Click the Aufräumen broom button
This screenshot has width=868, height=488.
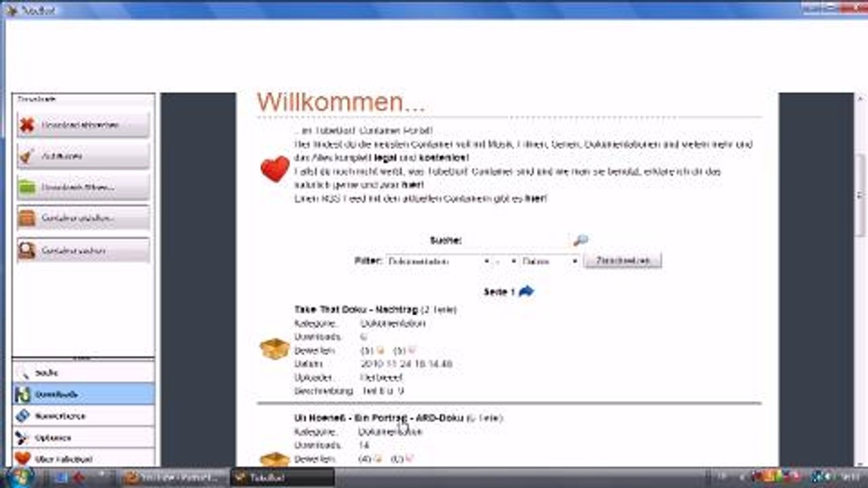tap(83, 156)
